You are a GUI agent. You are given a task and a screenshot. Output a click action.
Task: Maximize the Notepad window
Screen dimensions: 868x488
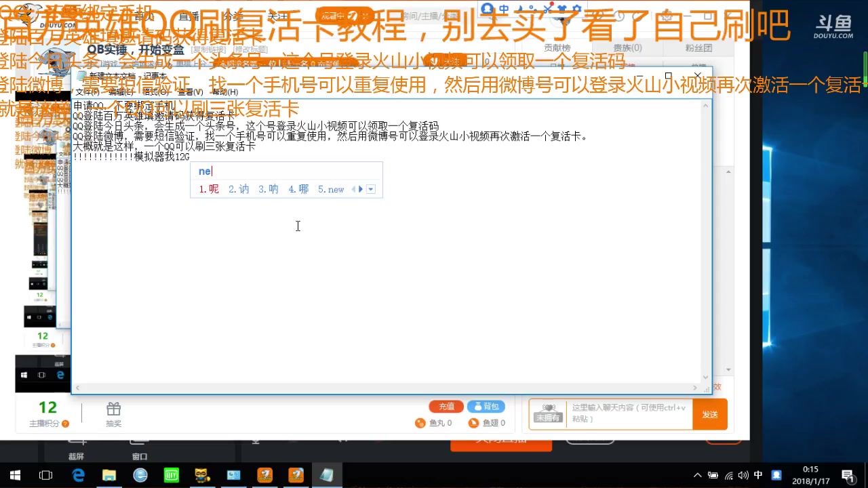(x=668, y=76)
